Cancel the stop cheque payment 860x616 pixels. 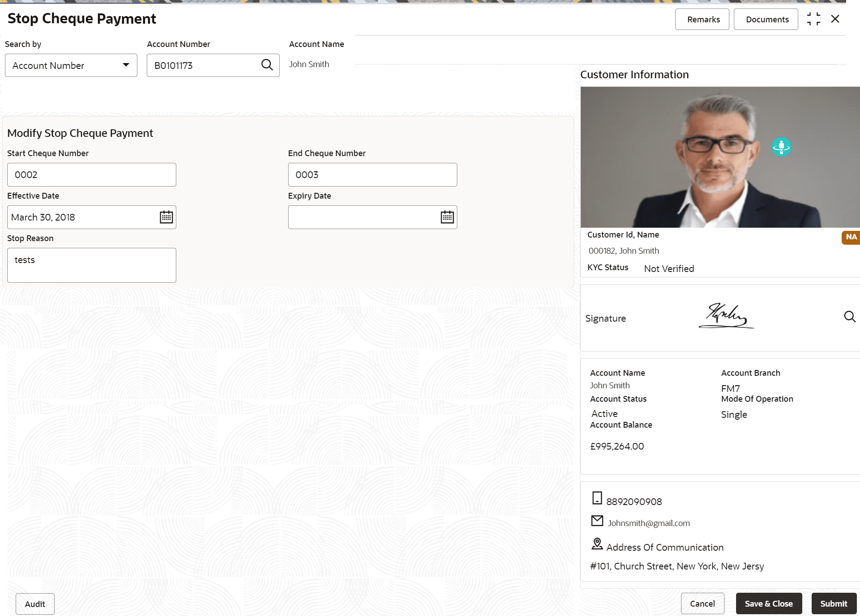702,603
